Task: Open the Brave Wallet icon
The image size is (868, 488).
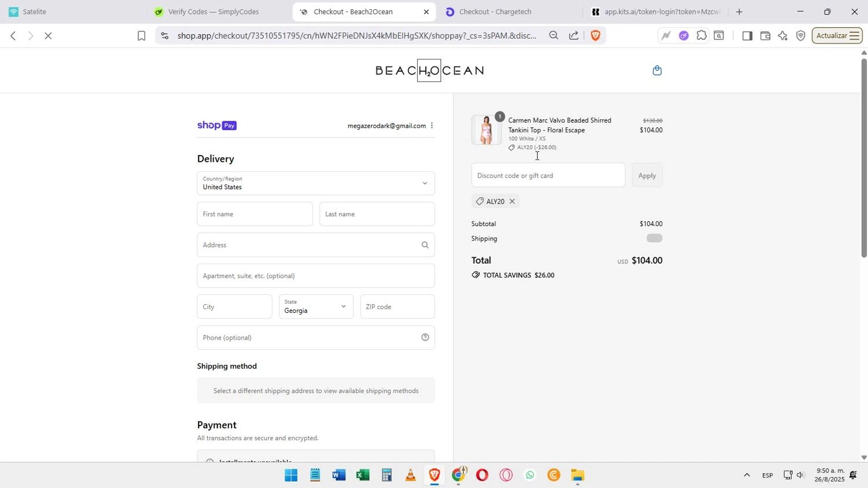Action: (765, 36)
